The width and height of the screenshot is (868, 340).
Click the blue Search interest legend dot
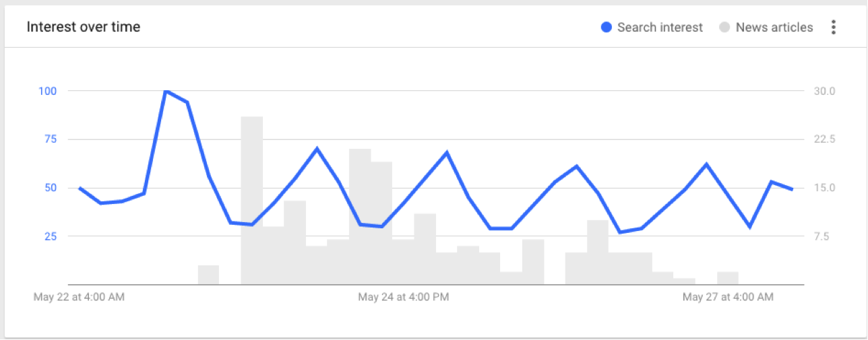(607, 28)
